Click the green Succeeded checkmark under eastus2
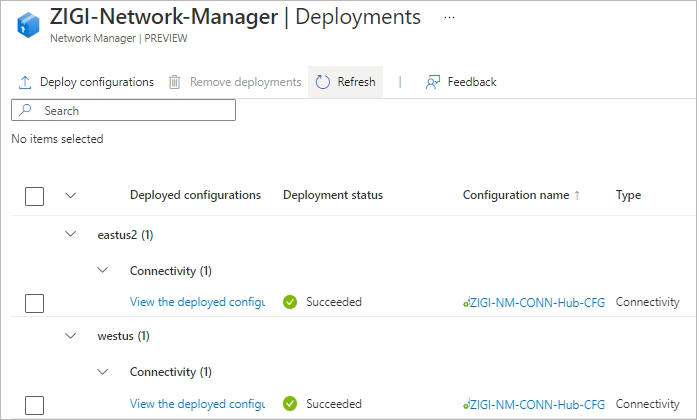The image size is (697, 420). point(290,302)
